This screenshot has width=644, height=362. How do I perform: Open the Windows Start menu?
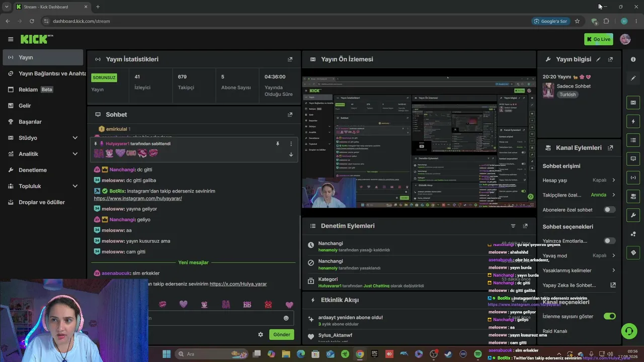166,354
